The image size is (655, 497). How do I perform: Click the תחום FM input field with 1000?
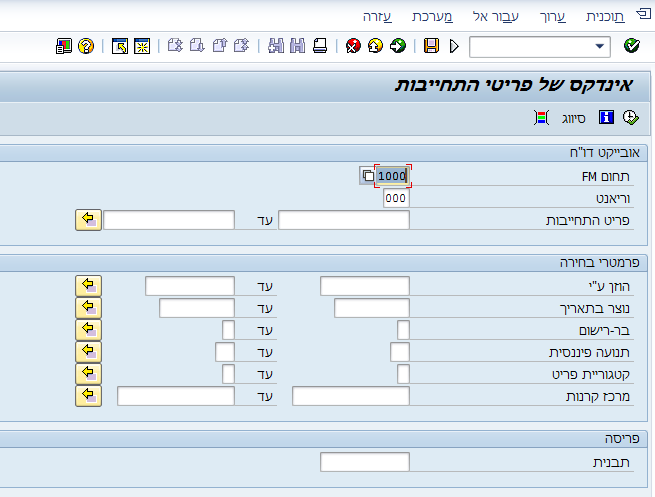(392, 176)
